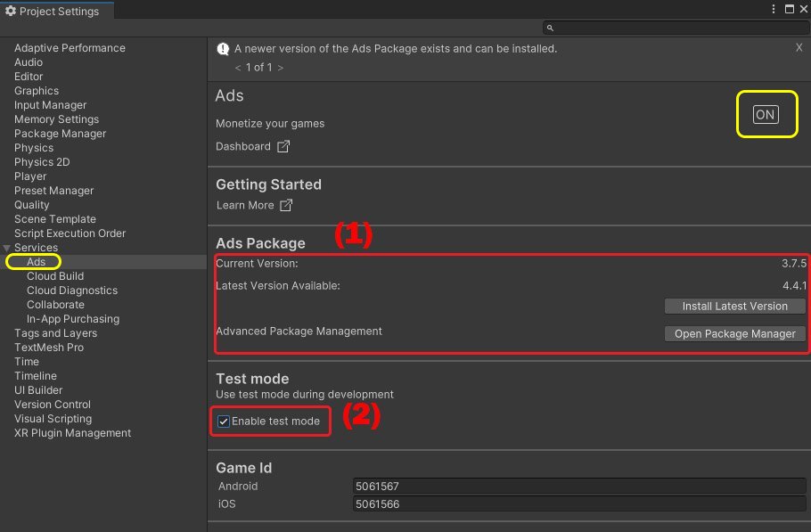
Task: Click the Current Version value 3.7.5
Action: coord(794,263)
